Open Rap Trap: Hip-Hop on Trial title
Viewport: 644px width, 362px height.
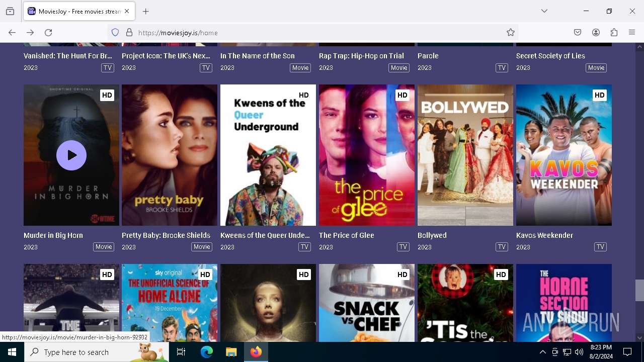coord(361,56)
